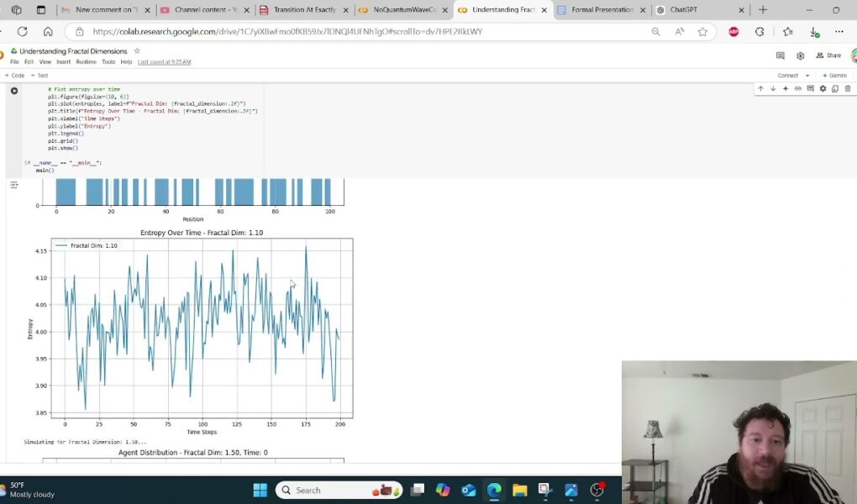The image size is (857, 504).
Task: Add a new Code cell
Action: (x=15, y=76)
